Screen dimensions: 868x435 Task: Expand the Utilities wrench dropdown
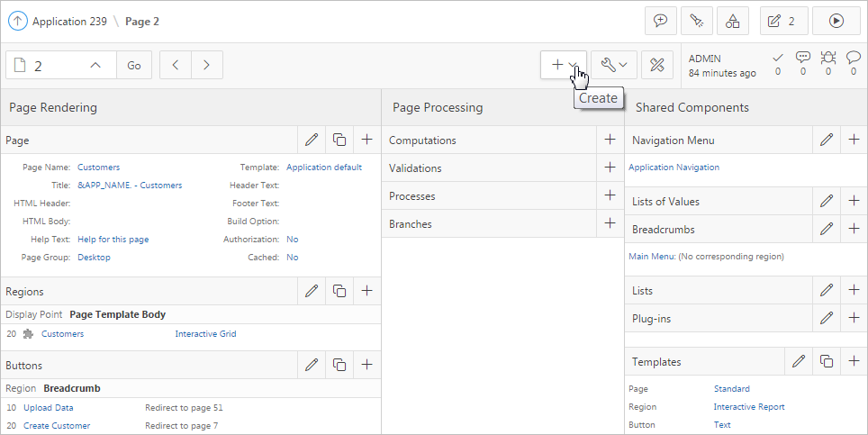pyautogui.click(x=614, y=65)
